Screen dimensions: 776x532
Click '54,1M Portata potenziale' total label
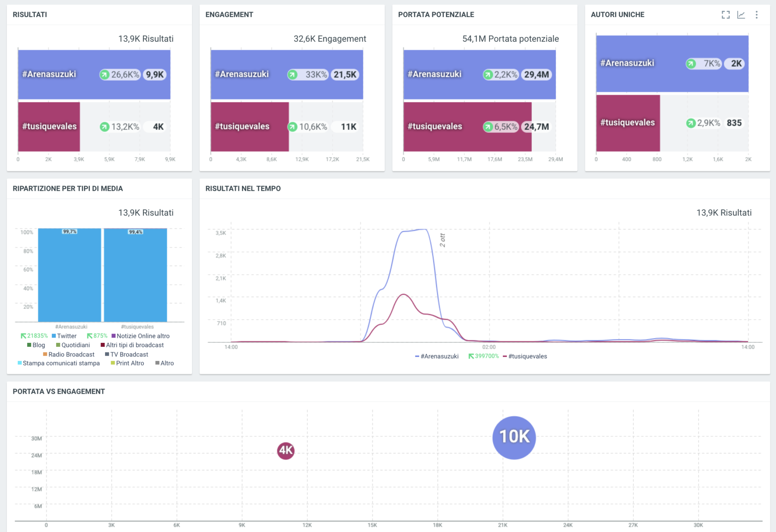pos(510,39)
